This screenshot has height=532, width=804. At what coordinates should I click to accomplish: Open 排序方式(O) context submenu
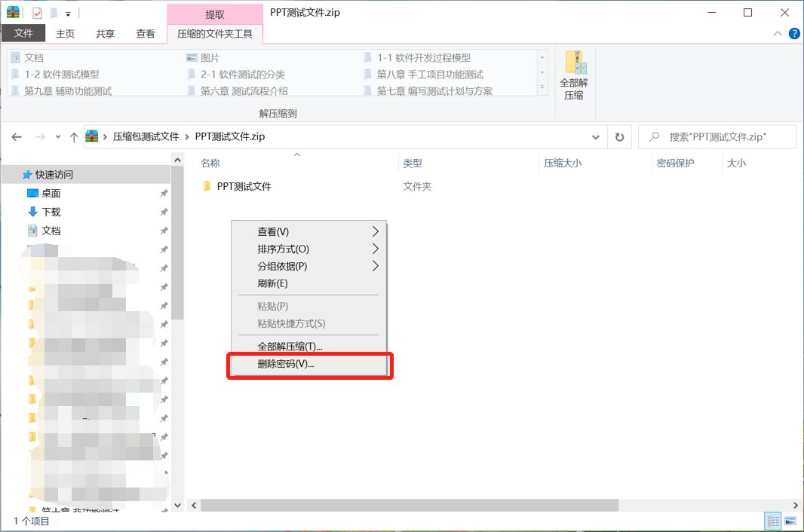click(x=308, y=249)
